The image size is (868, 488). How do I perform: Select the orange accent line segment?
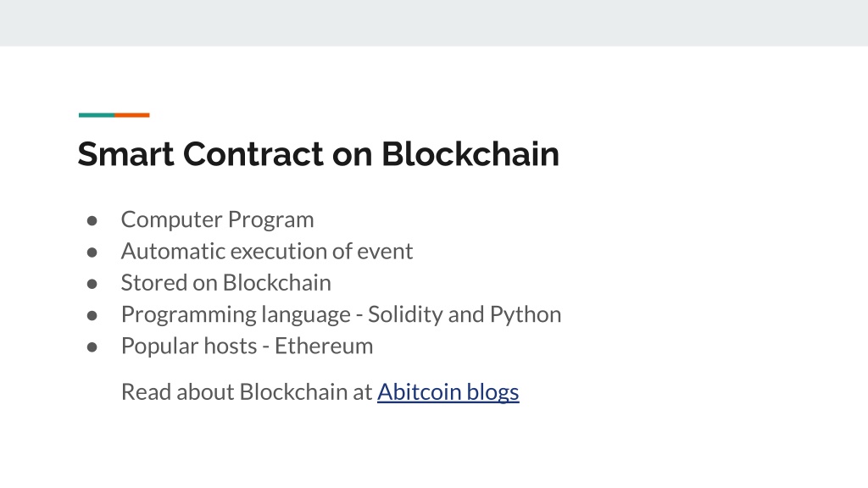pyautogui.click(x=132, y=115)
